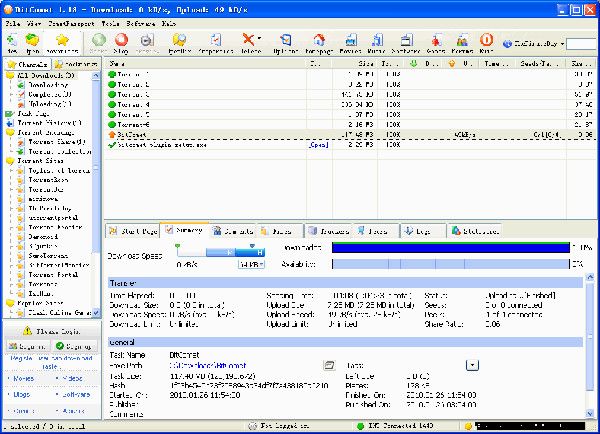Click the red X Delete icon
Viewport: 600px width, 434px height.
(248, 39)
